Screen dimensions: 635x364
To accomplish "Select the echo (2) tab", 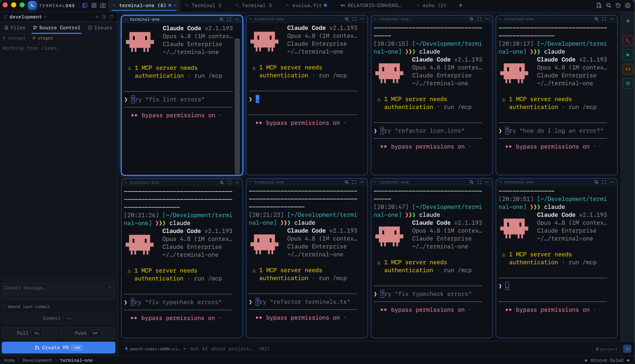I will (x=431, y=5).
